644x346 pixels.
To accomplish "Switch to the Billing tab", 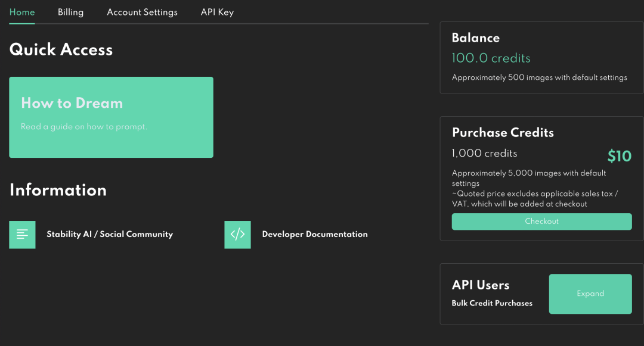I will [70, 12].
